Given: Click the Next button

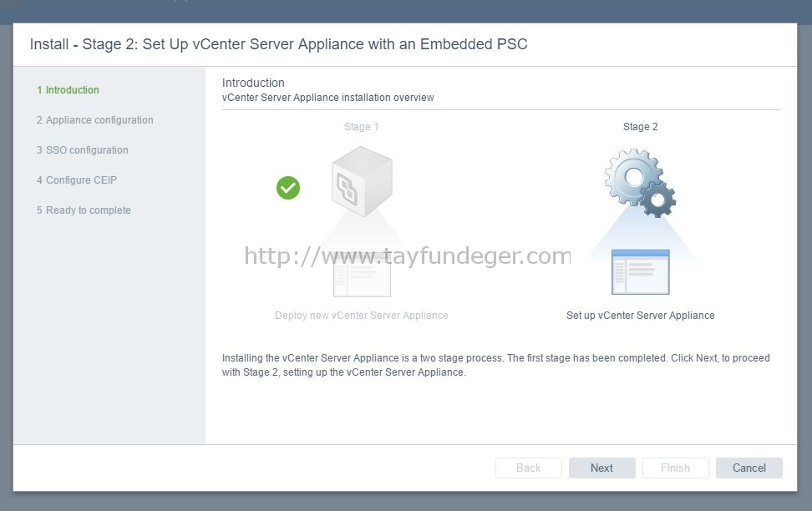Looking at the screenshot, I should click(601, 468).
